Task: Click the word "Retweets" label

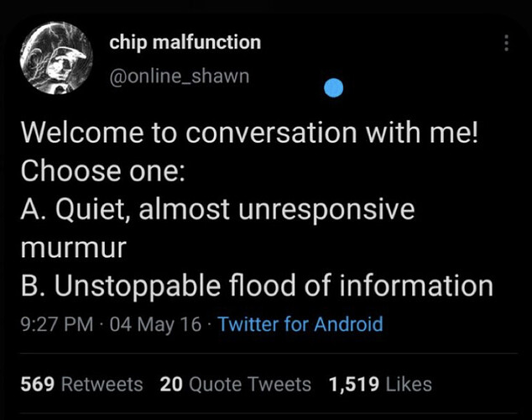Action: click(102, 385)
